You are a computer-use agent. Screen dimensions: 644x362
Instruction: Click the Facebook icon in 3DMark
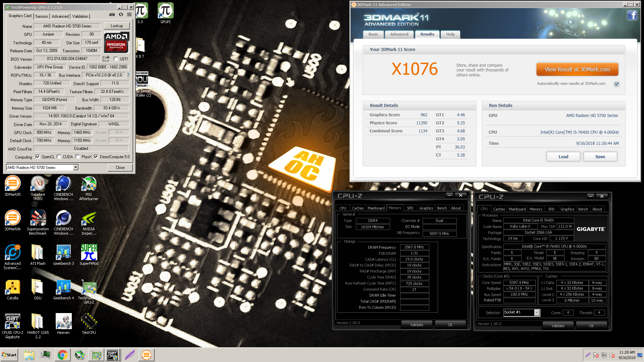(x=632, y=15)
